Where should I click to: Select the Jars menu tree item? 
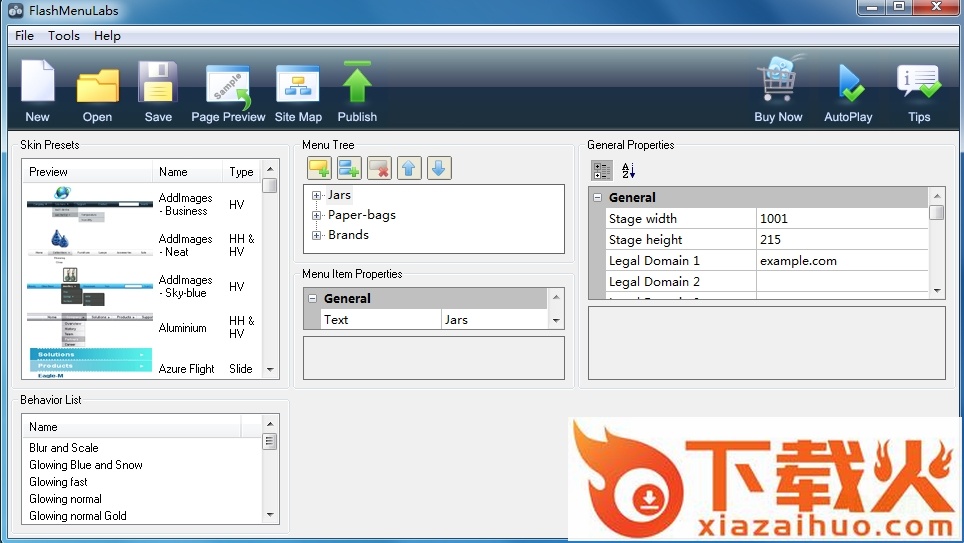click(339, 195)
